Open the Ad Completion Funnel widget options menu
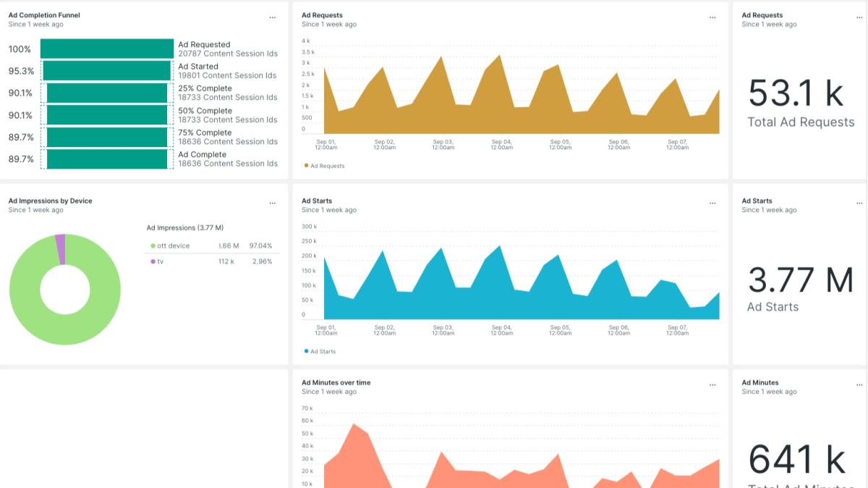Screen dimensions: 868x488 (x=272, y=17)
